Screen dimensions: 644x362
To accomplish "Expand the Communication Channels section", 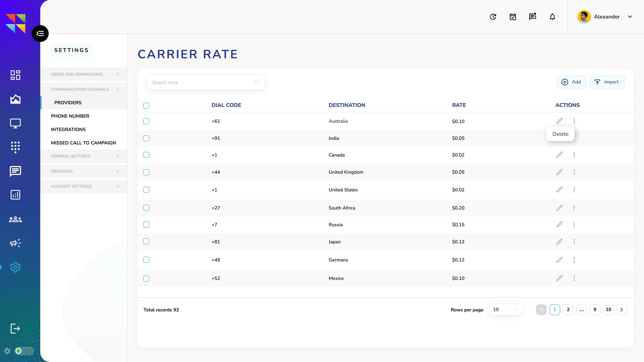I will [84, 89].
